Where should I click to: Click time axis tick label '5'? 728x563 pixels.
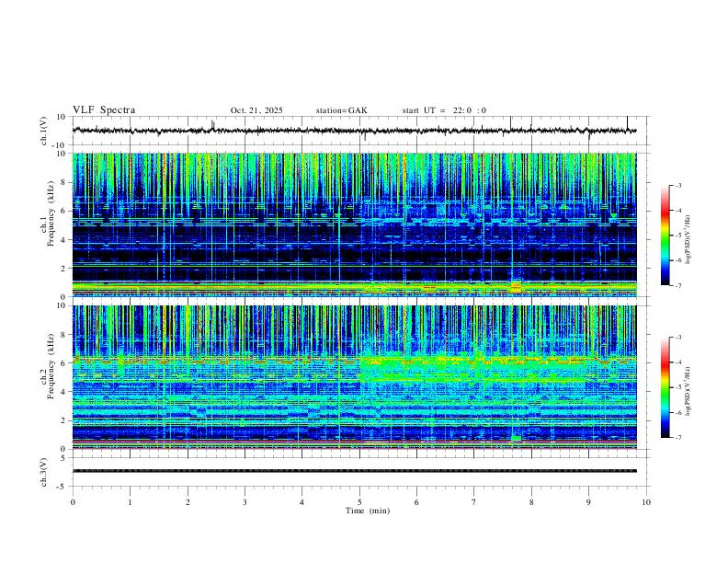point(359,502)
